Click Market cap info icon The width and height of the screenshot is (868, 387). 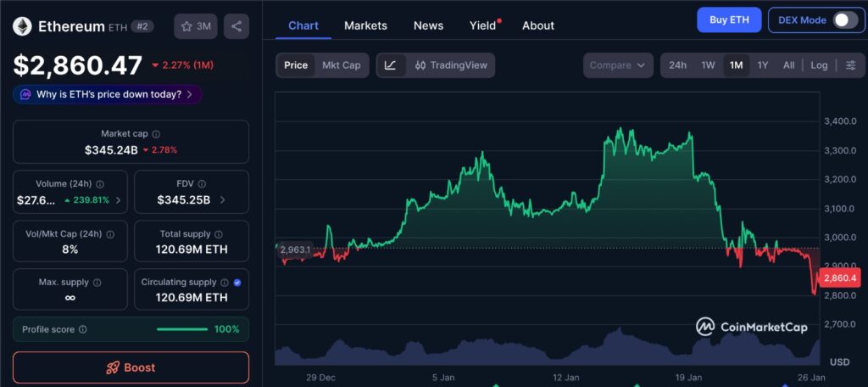coord(156,134)
